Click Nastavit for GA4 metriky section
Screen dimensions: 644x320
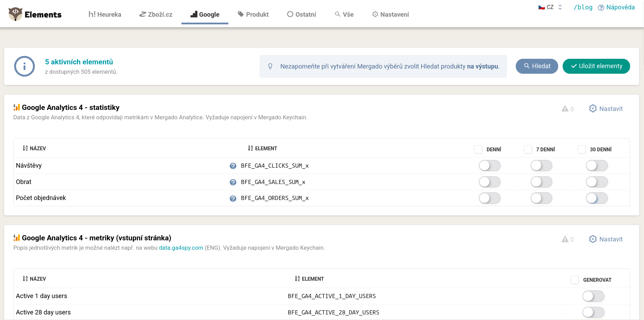coord(606,239)
